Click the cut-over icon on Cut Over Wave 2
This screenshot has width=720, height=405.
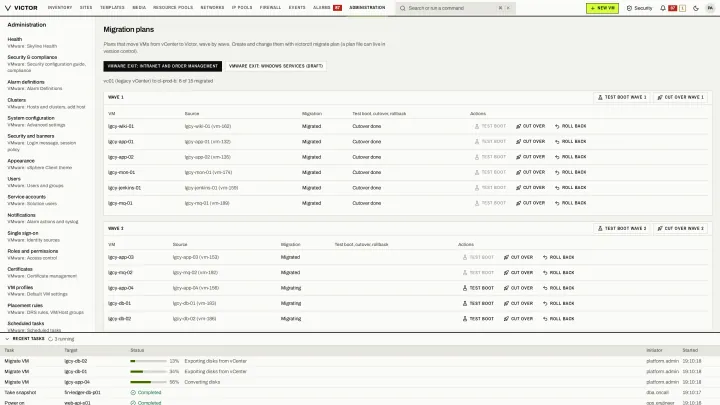(660, 229)
